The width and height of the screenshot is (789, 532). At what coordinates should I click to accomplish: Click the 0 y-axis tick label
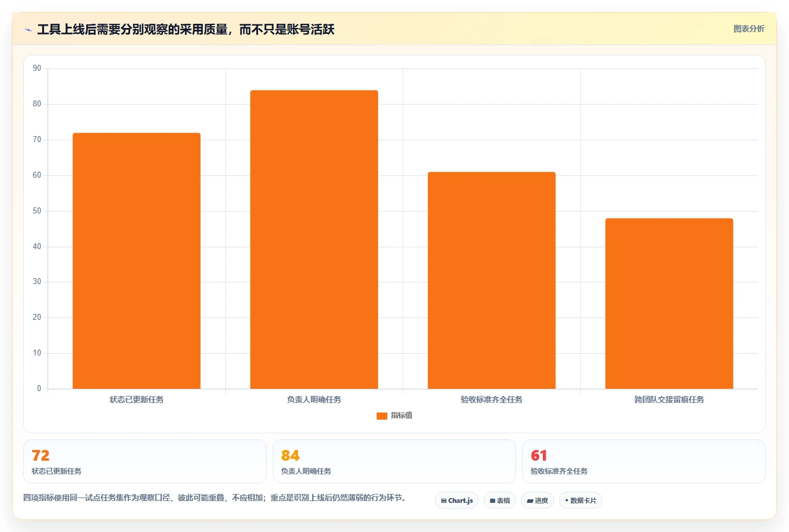click(x=39, y=389)
